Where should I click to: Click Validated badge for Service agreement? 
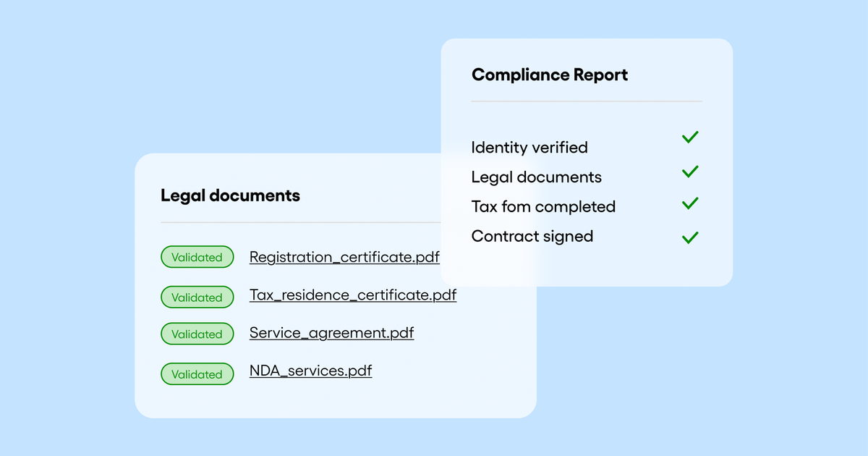point(197,334)
